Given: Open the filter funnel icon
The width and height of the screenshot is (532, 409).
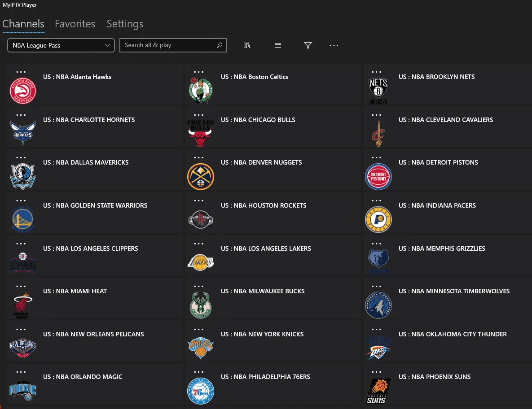Looking at the screenshot, I should click(x=308, y=45).
